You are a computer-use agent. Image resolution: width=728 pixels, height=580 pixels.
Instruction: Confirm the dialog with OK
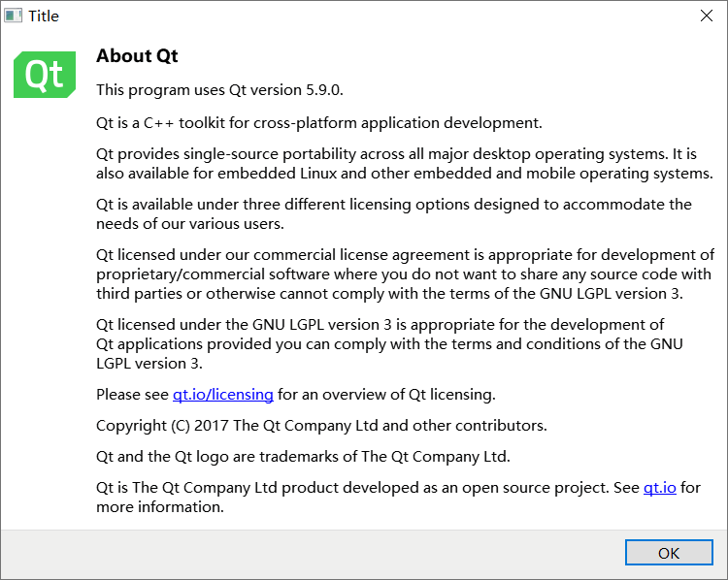point(669,553)
